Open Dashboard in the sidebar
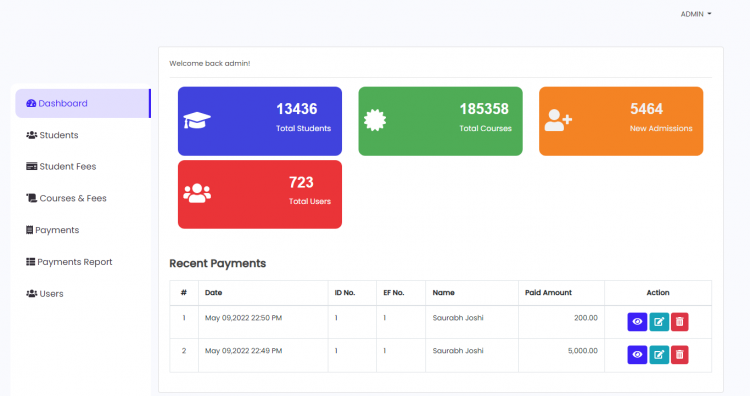Viewport: 750px width, 396px height. click(x=83, y=103)
